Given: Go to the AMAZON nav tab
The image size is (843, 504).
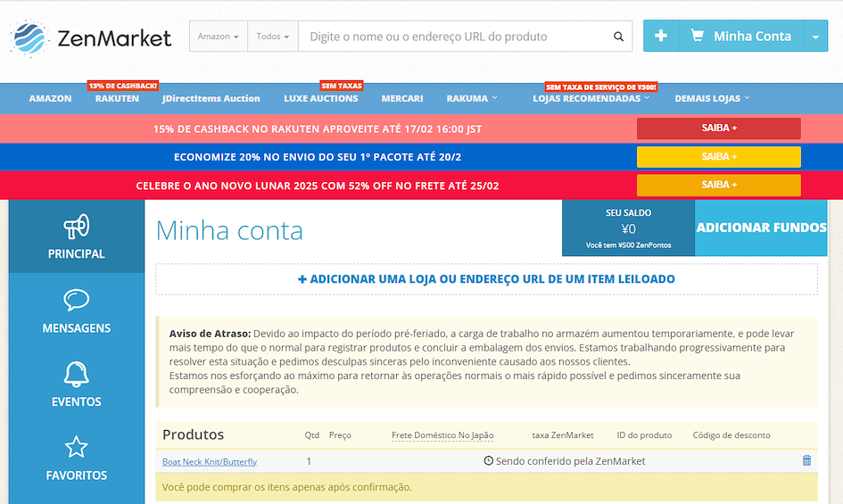Looking at the screenshot, I should (x=50, y=98).
